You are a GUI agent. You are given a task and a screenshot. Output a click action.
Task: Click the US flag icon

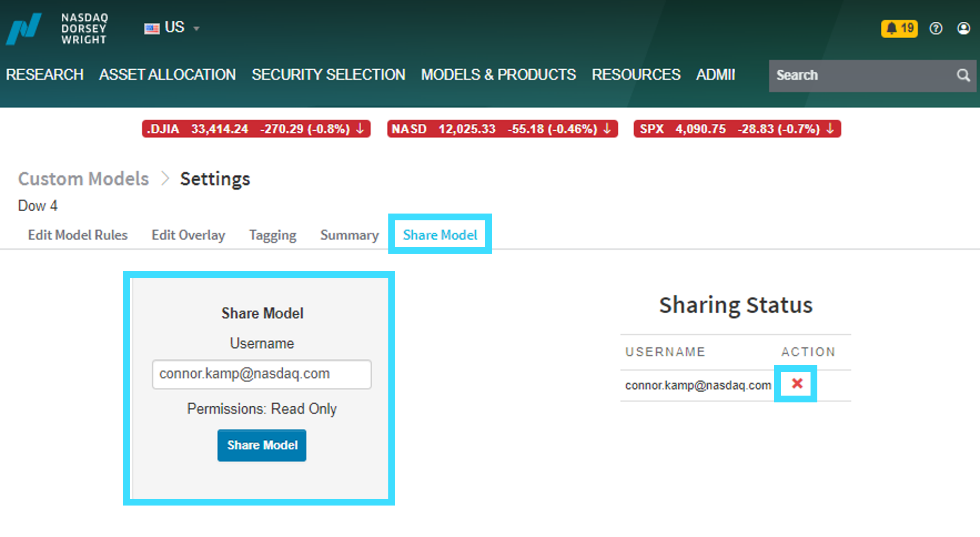coord(152,29)
